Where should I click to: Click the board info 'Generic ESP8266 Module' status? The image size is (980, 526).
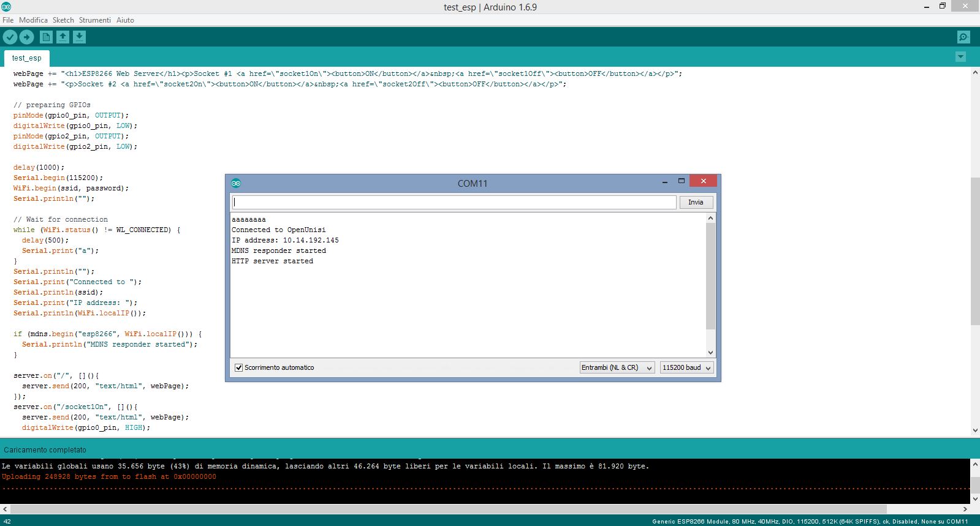[x=810, y=522]
